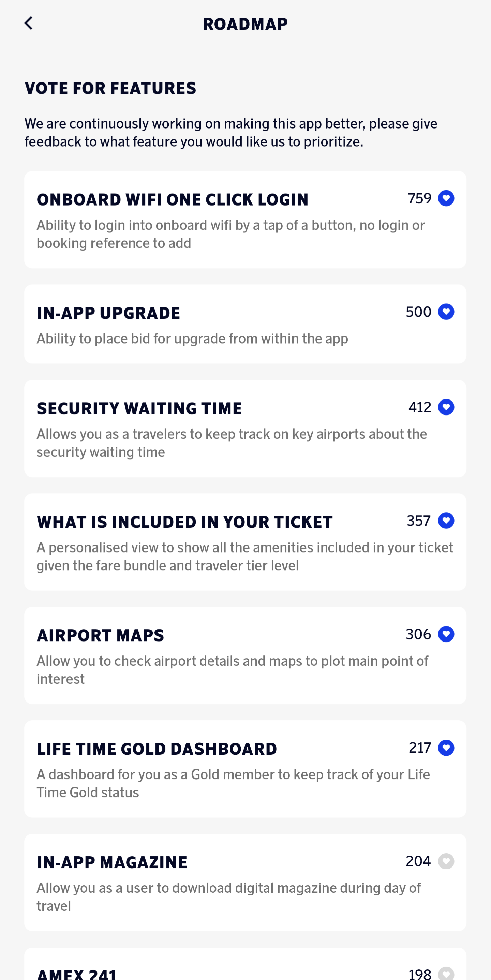Viewport: 491px width, 980px height.
Task: Open Security Waiting Time feature card
Action: tap(245, 428)
